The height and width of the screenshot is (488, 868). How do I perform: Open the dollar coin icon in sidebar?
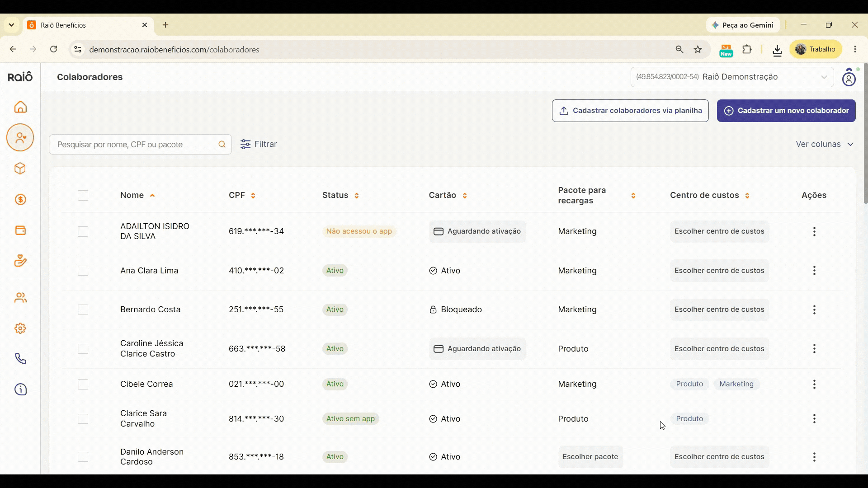click(x=20, y=200)
